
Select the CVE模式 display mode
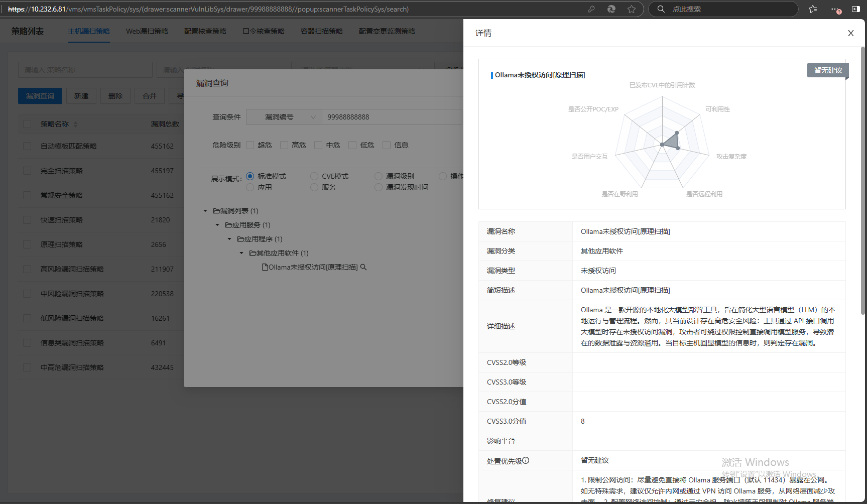314,176
